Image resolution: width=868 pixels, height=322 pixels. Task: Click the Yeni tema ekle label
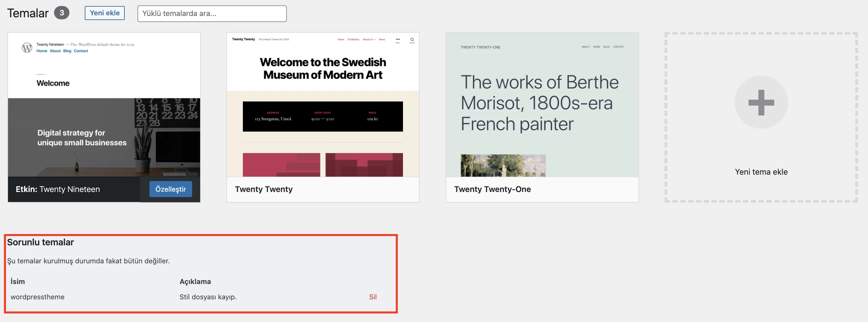[761, 172]
